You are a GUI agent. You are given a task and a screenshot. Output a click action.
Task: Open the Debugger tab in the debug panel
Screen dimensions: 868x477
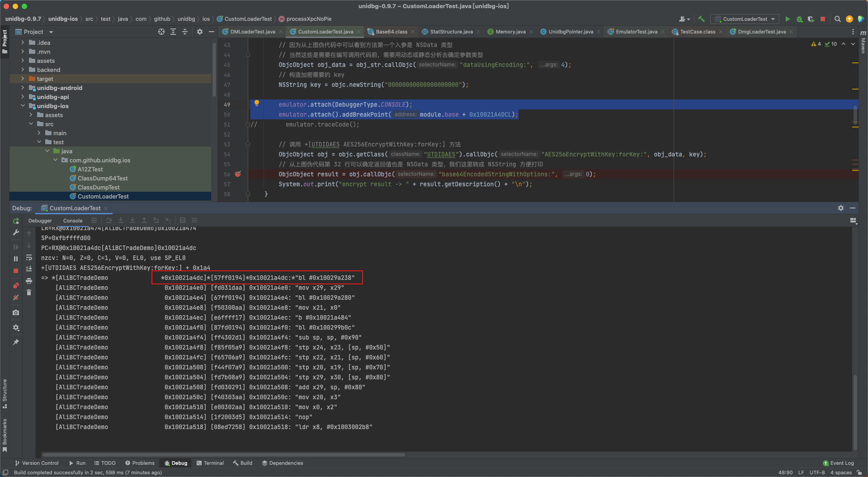click(x=40, y=221)
